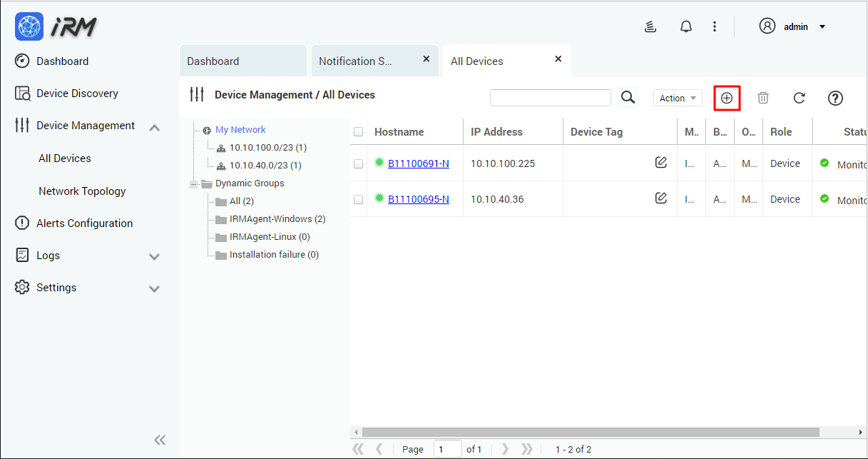This screenshot has height=459, width=868.
Task: Check the select-all devices checkbox
Action: pos(358,131)
